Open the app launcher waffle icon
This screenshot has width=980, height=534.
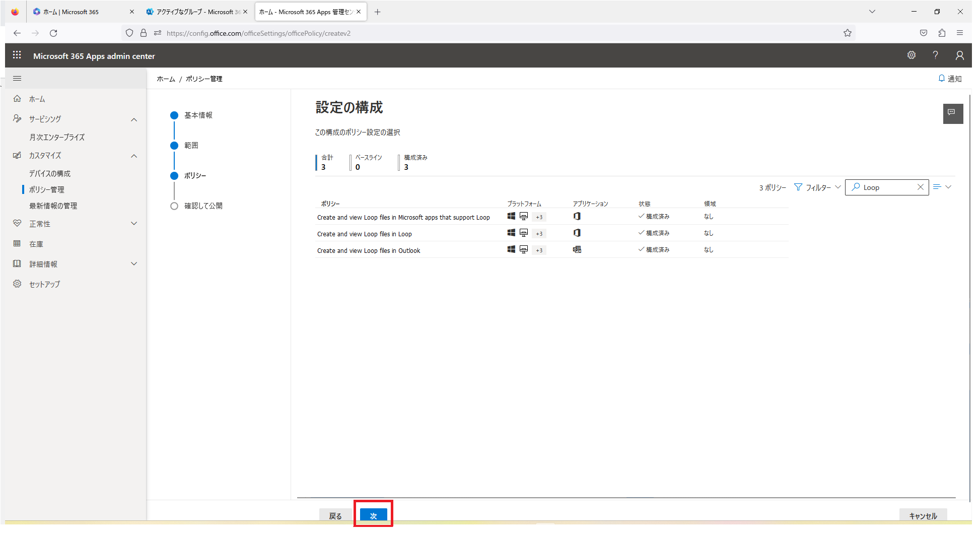17,55
